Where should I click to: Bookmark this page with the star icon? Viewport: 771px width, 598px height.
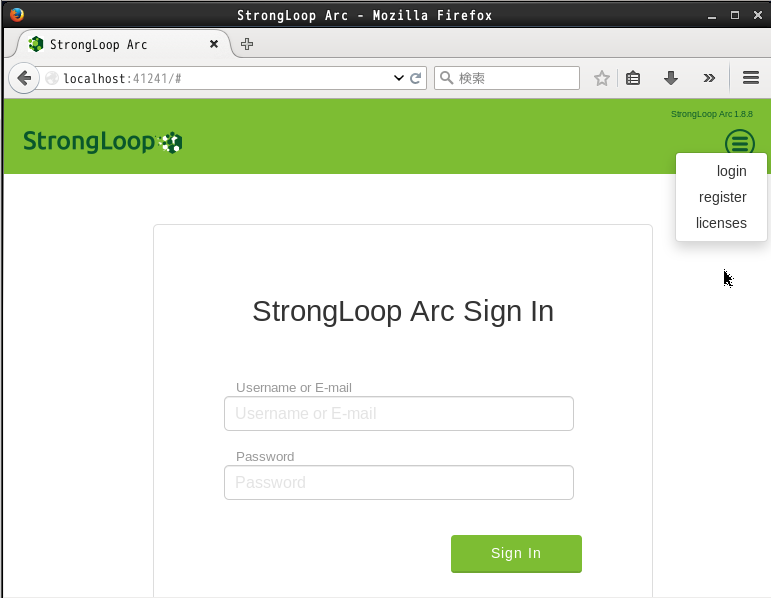601,78
